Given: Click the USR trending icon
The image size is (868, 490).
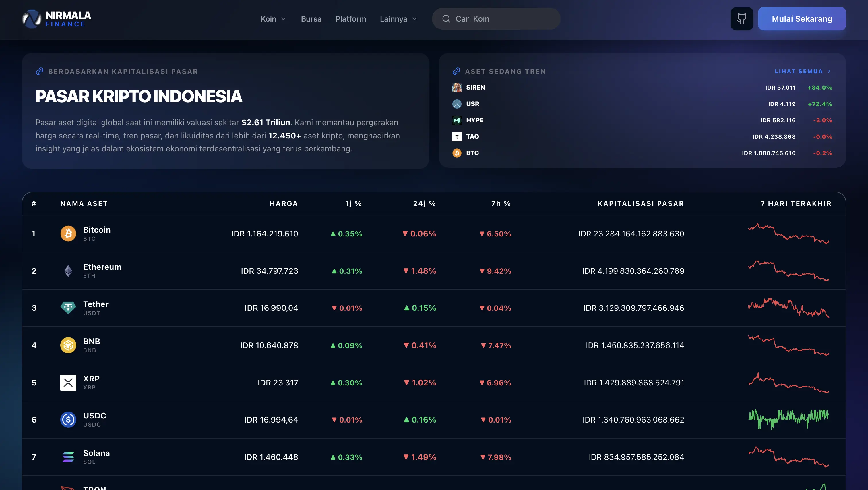Looking at the screenshot, I should 457,104.
